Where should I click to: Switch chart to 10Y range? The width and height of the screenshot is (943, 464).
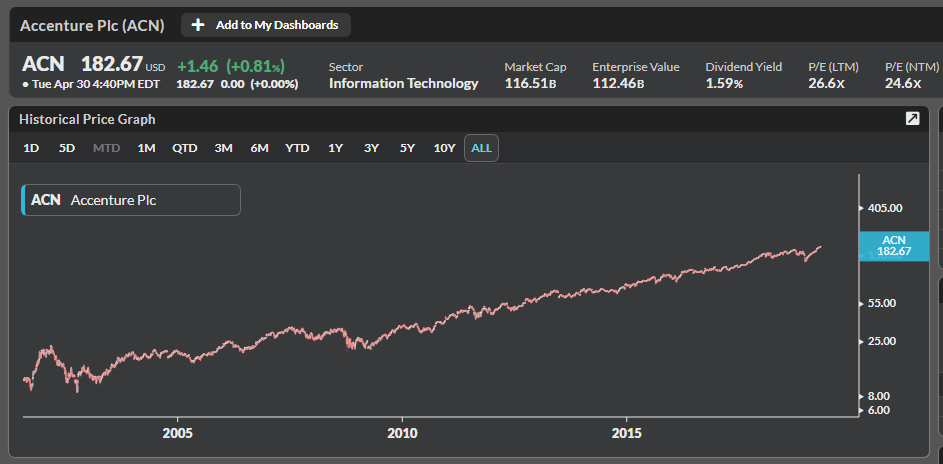(x=444, y=148)
